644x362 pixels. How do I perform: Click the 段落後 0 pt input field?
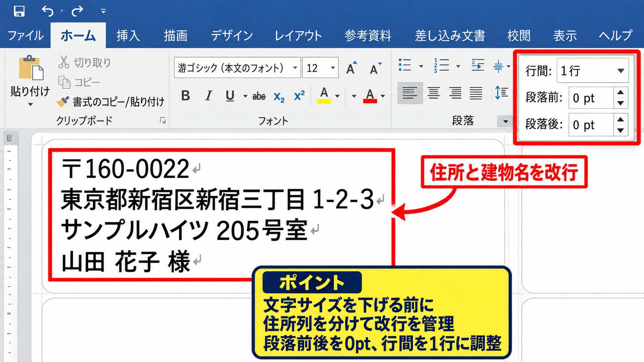(x=591, y=125)
